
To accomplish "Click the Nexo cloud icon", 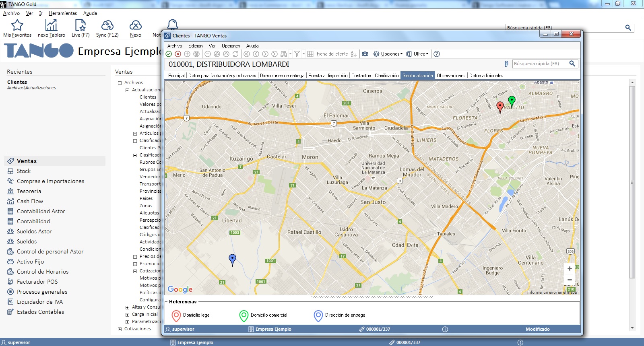I will [136, 28].
